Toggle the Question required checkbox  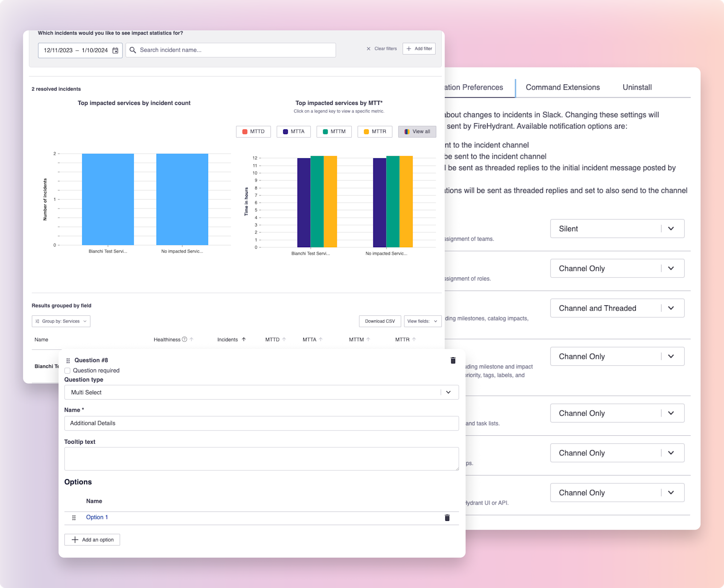coord(67,371)
